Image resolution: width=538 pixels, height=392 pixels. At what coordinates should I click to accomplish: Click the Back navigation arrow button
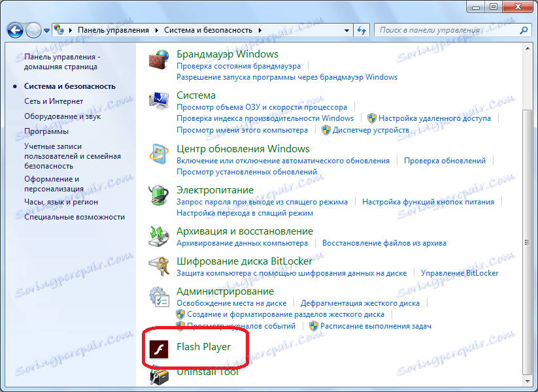click(x=15, y=30)
